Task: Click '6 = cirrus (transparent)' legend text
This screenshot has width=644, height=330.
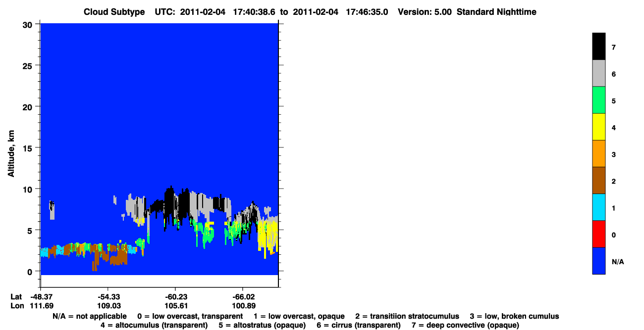Action: (x=359, y=325)
